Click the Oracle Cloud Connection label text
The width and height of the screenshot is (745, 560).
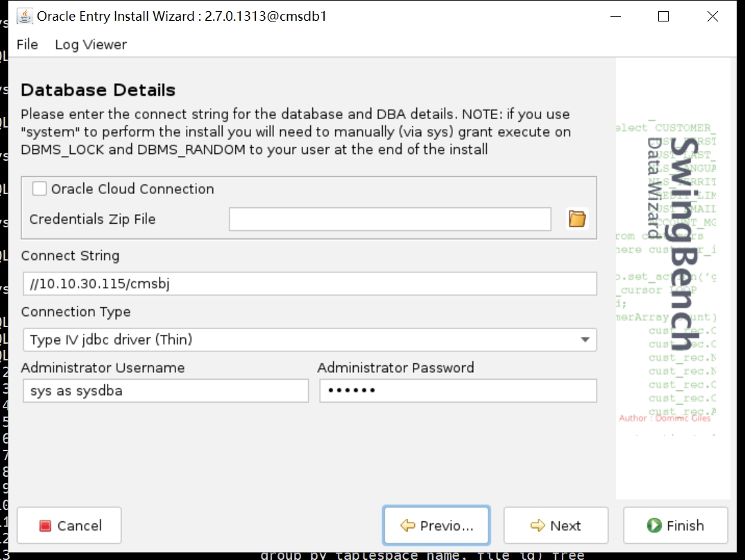[132, 189]
